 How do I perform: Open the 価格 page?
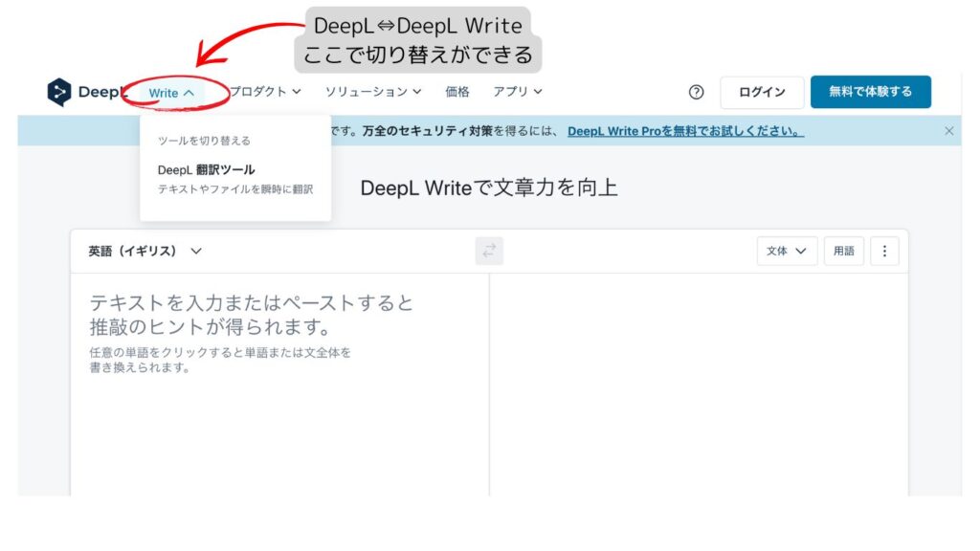pos(457,92)
